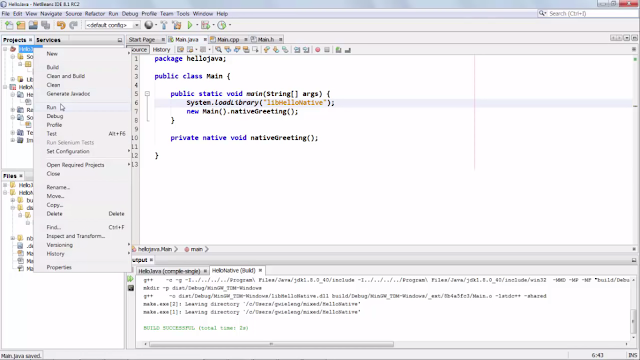
Task: Click the main method breadcrumb
Action: coord(196,249)
